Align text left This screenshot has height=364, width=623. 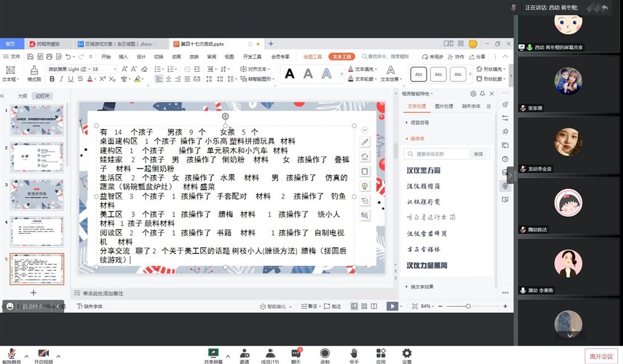pos(159,79)
